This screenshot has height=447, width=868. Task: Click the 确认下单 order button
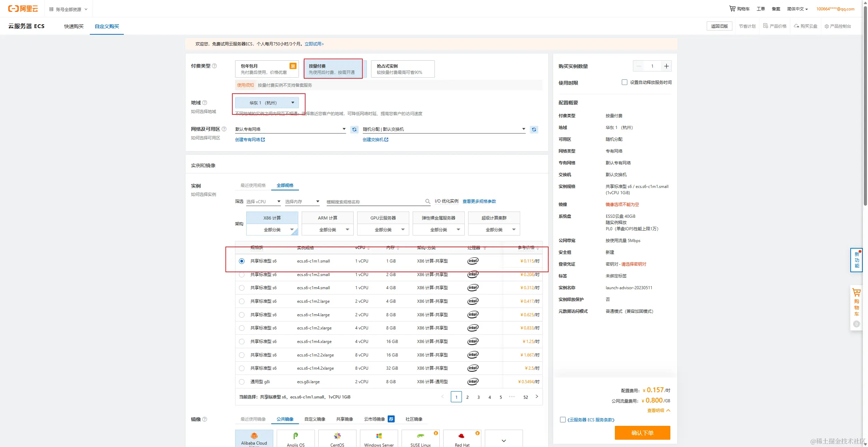(x=642, y=433)
